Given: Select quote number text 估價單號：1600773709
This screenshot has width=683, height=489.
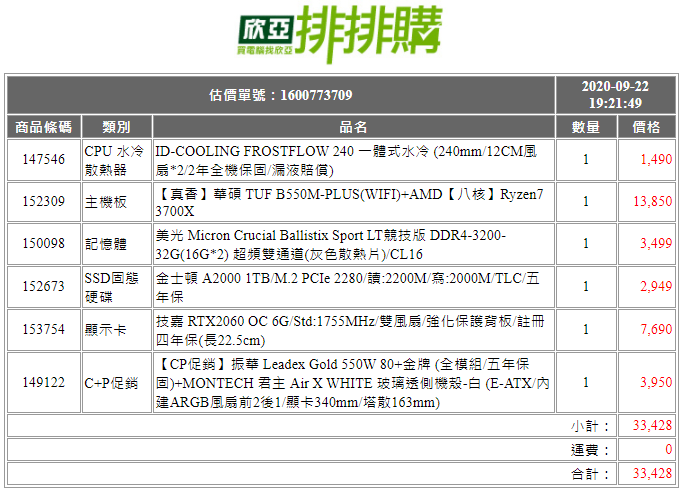Looking at the screenshot, I should 281,95.
